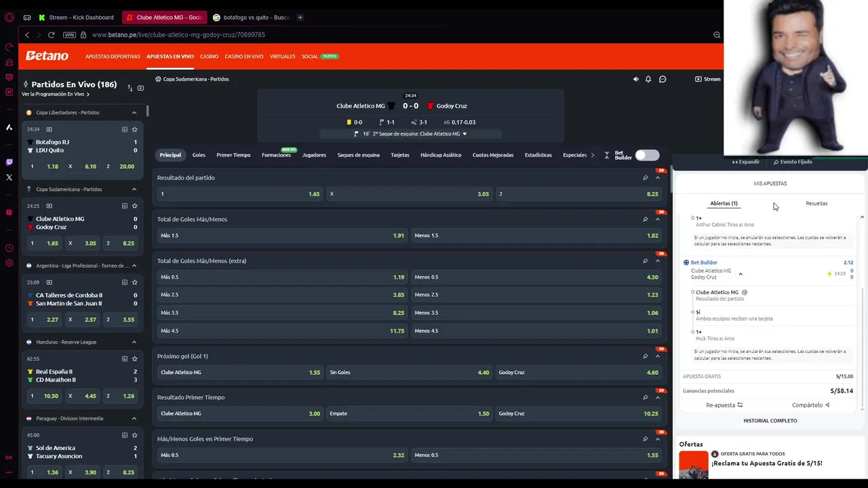The image size is (868, 488).
Task: Collapse the Honduras - Reserve League group
Action: pos(134,342)
